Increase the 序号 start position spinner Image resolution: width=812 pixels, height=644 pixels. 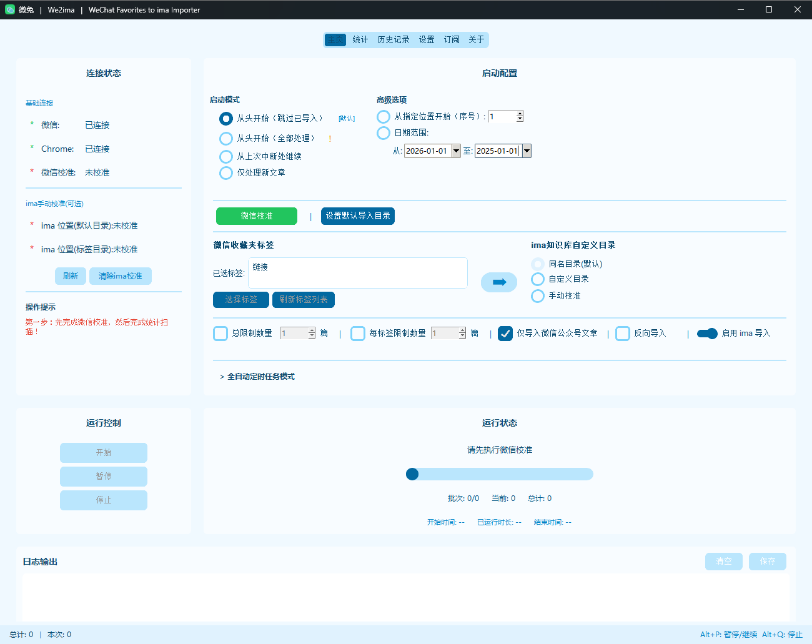click(x=520, y=114)
